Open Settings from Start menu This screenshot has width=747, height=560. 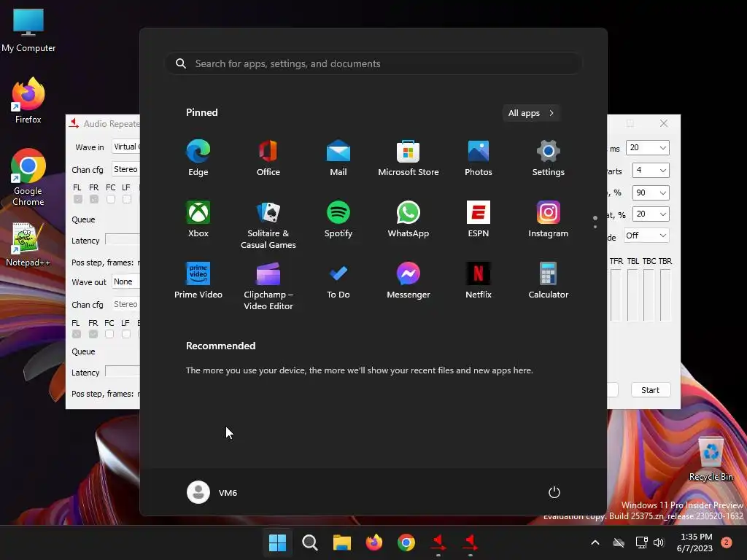tap(549, 158)
